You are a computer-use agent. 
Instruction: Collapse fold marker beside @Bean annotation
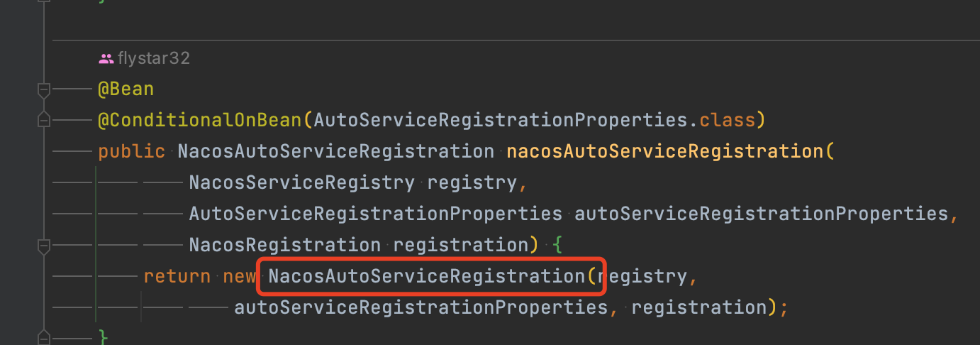tap(44, 90)
